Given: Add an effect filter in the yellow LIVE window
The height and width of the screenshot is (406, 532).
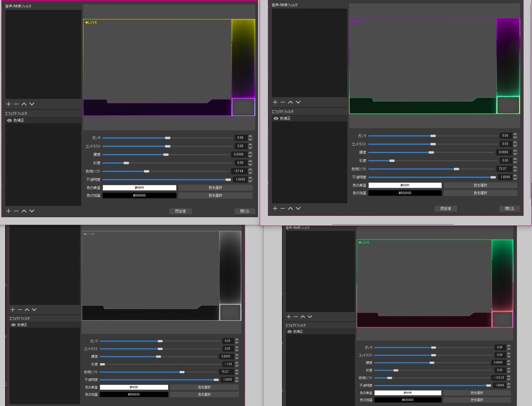Looking at the screenshot, I should 8,211.
